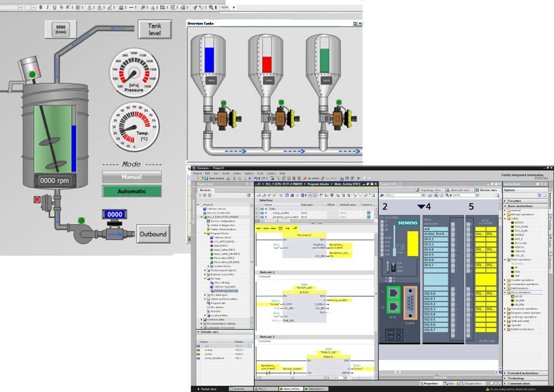Click the green lamp on the mixer motor
554x392 pixels.
[x=32, y=74]
